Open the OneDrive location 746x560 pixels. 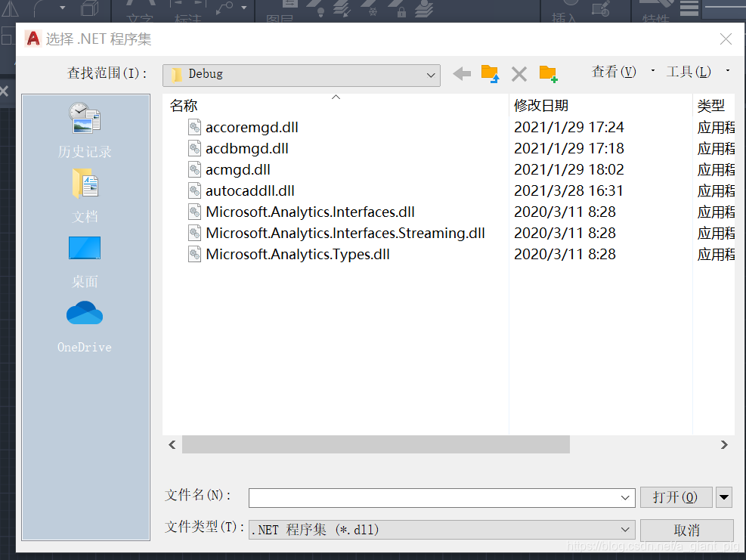(85, 326)
